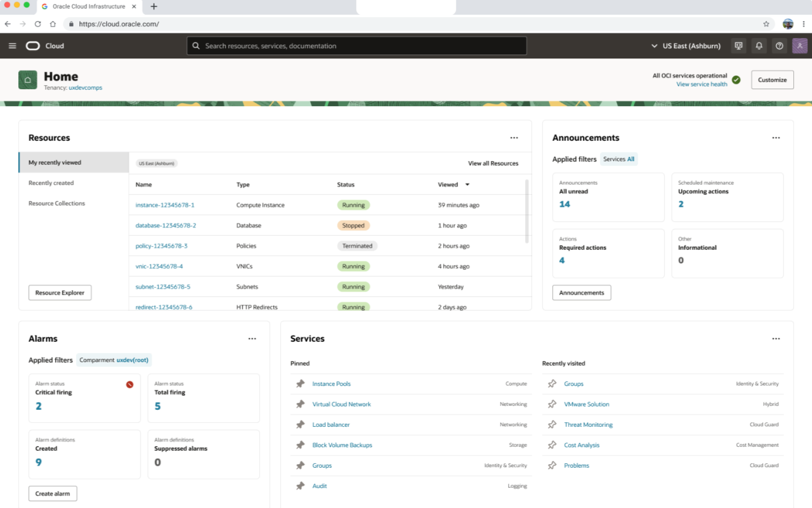Open the notifications bell

[x=759, y=46]
